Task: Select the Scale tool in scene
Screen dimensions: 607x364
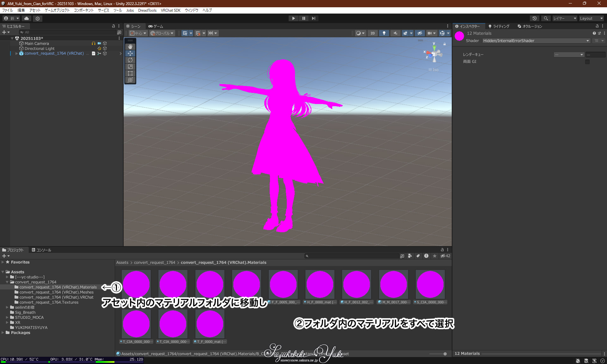Action: (130, 67)
